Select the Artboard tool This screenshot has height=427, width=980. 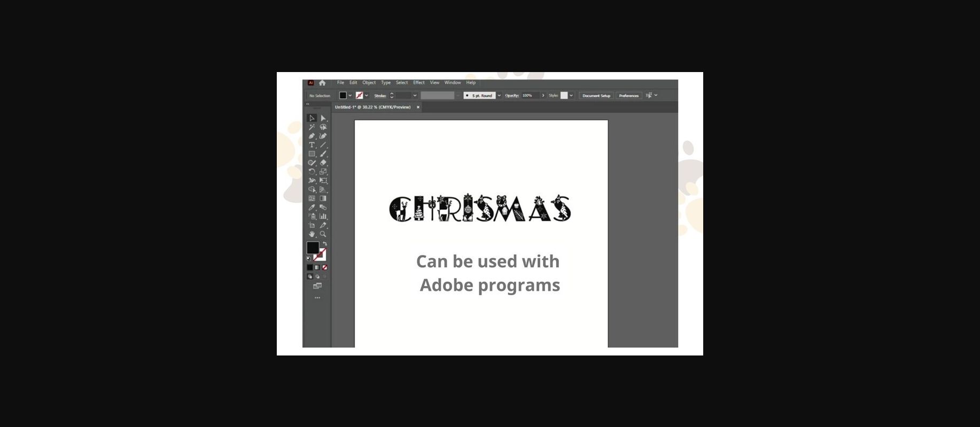(x=312, y=225)
